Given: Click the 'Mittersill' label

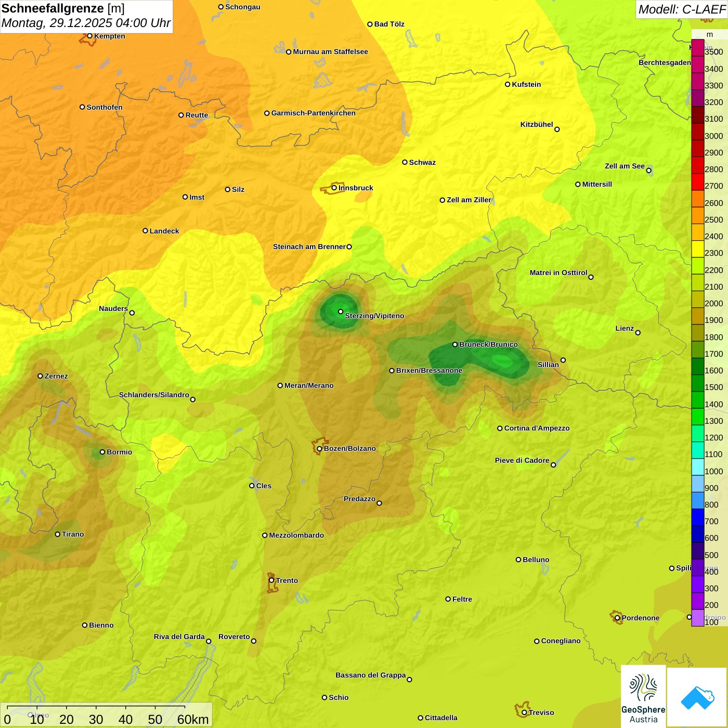Looking at the screenshot, I should (x=597, y=185).
